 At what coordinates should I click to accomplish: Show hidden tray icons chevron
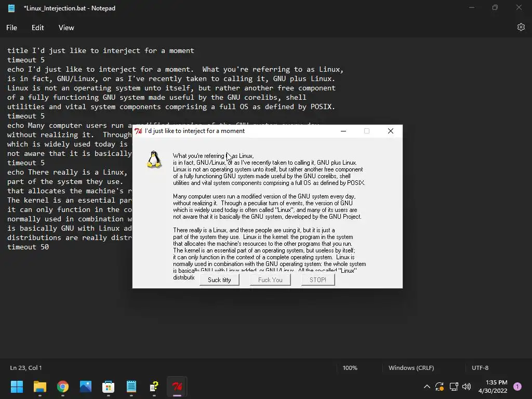point(427,387)
